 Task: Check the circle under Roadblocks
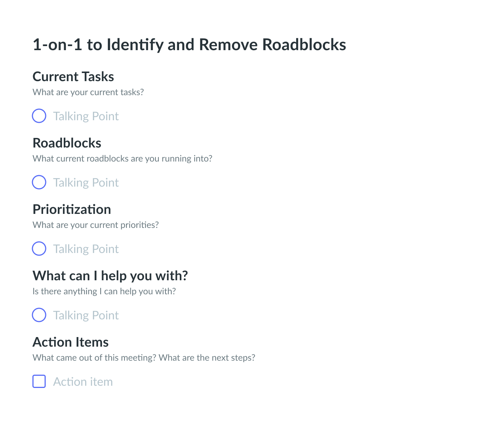point(39,182)
